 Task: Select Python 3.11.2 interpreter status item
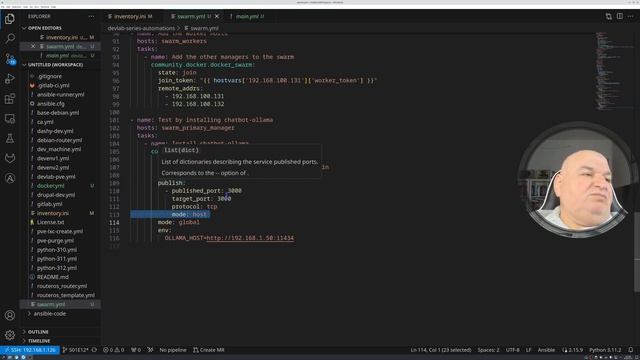point(605,350)
